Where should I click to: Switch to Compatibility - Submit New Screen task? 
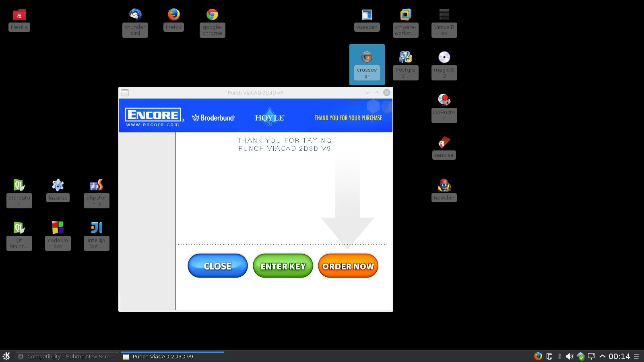pos(67,356)
